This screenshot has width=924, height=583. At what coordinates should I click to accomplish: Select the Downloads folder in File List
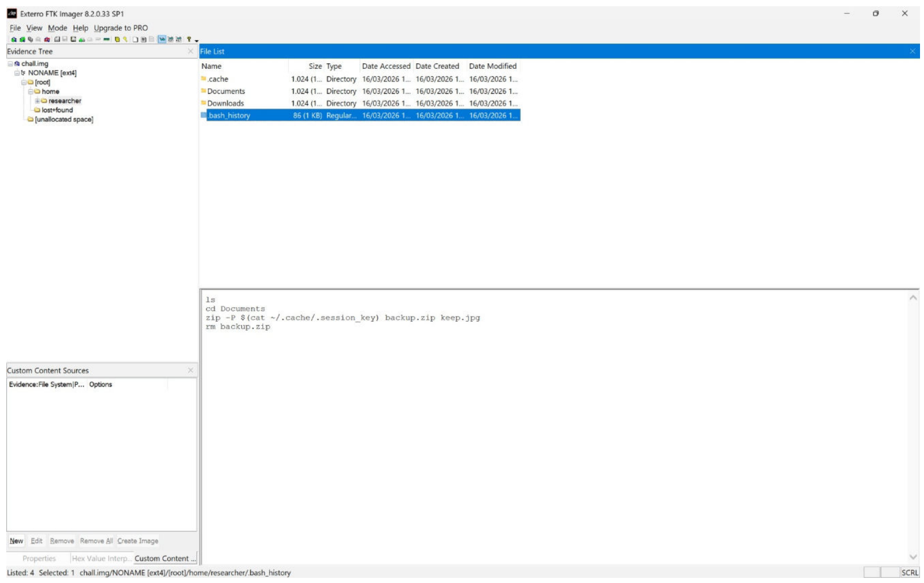[225, 103]
